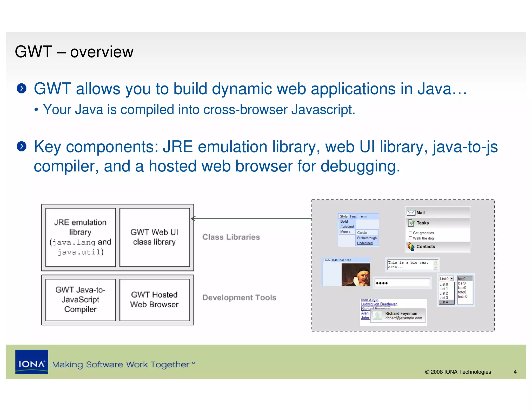Choose the Underlined menu entry
The width and height of the screenshot is (532, 411).
[365, 243]
